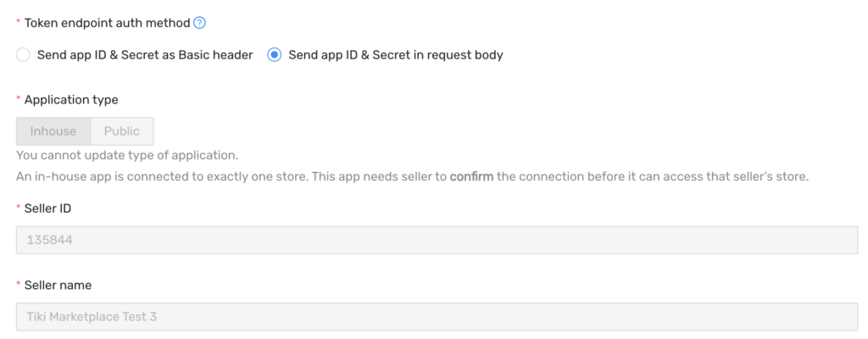This screenshot has width=868, height=339.
Task: Click the Tiki Marketplace Test 3 text
Action: tap(92, 317)
